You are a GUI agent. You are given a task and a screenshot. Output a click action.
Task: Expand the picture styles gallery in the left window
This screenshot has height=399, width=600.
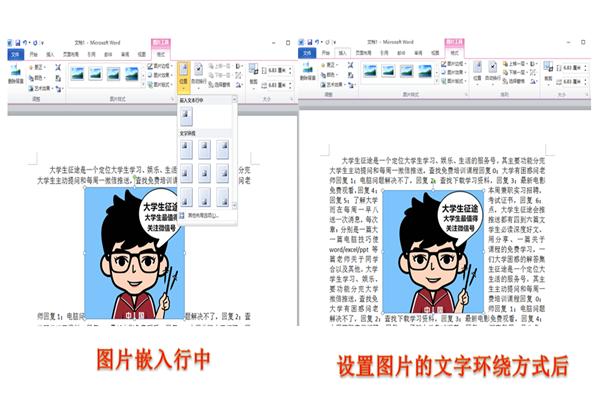pos(143,85)
